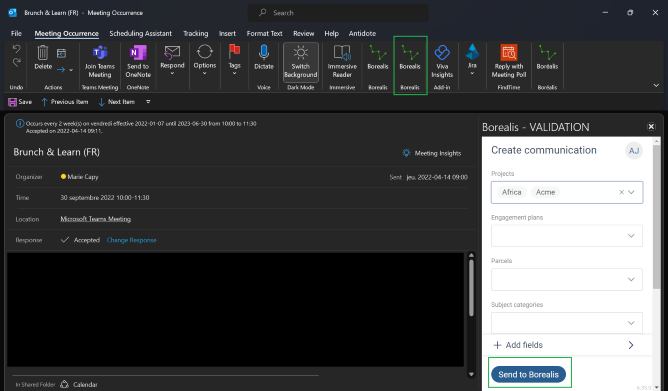Click organizer name Marie Capy
The width and height of the screenshot is (668, 391).
pos(83,176)
